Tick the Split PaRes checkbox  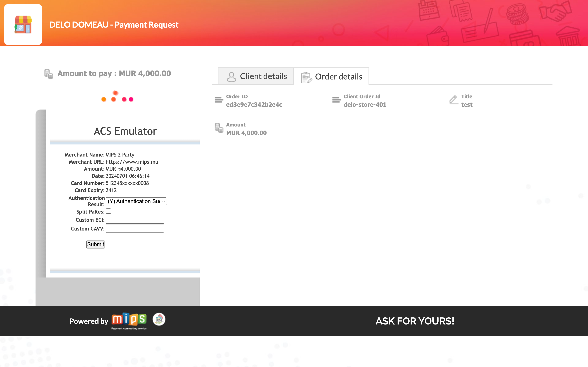pyautogui.click(x=108, y=211)
